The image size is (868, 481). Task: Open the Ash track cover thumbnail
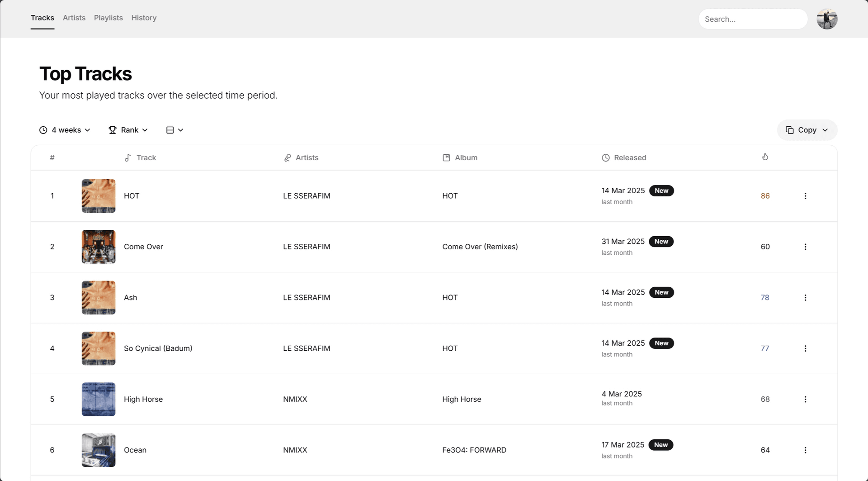[99, 298]
